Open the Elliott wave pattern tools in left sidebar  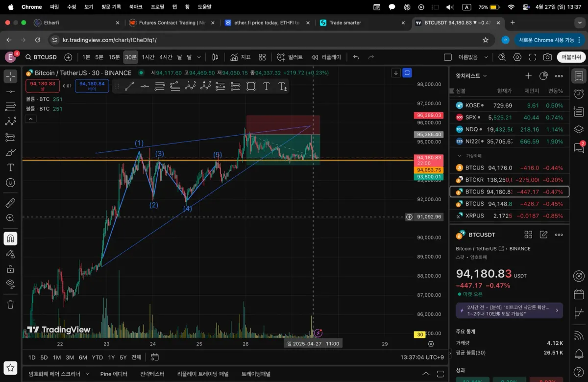[10, 122]
